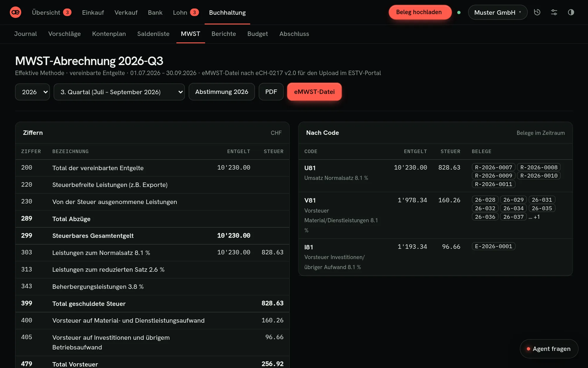The width and height of the screenshot is (588, 368).
Task: Open the settings sliders icon
Action: [554, 12]
